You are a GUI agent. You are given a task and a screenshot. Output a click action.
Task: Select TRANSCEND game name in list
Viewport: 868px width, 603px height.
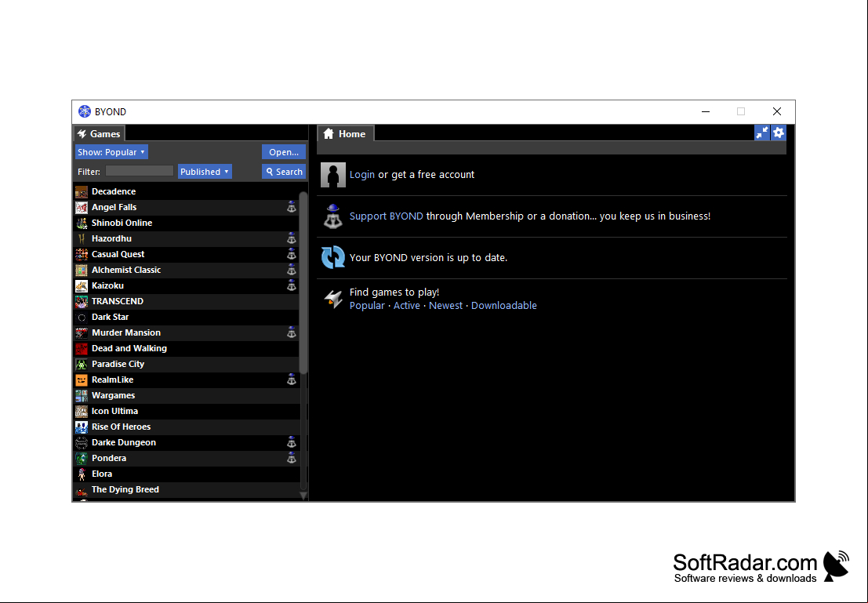[x=118, y=301]
